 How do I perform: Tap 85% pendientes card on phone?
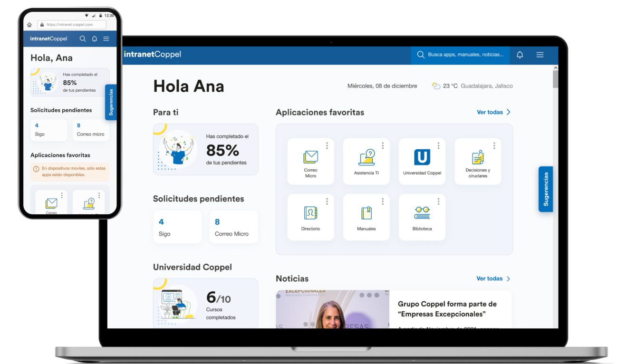tap(70, 82)
